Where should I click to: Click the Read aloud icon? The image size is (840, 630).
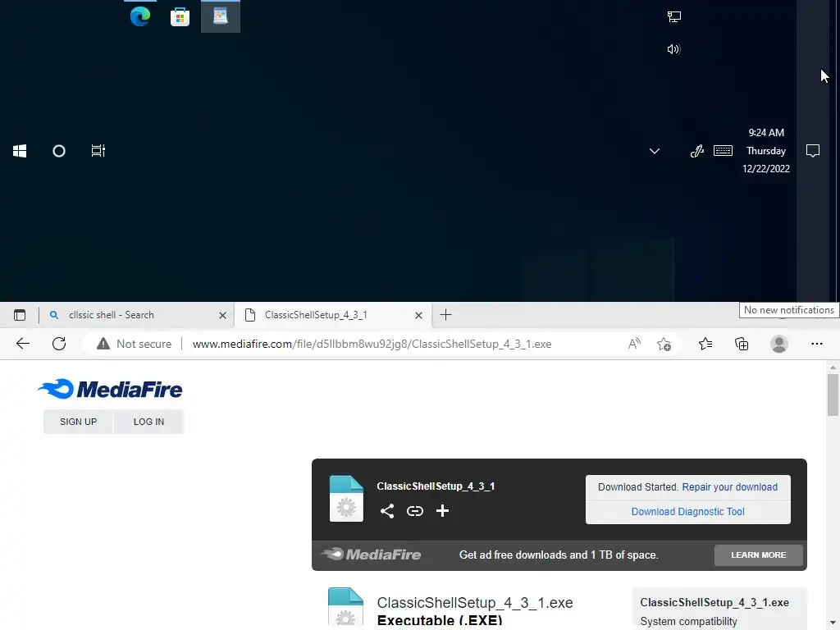coord(634,344)
